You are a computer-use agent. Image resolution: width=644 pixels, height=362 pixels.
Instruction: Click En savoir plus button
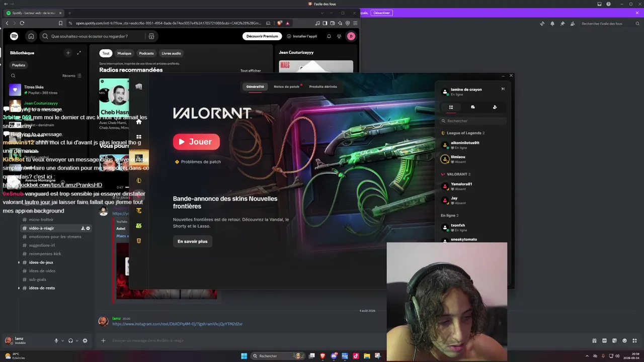click(x=192, y=241)
